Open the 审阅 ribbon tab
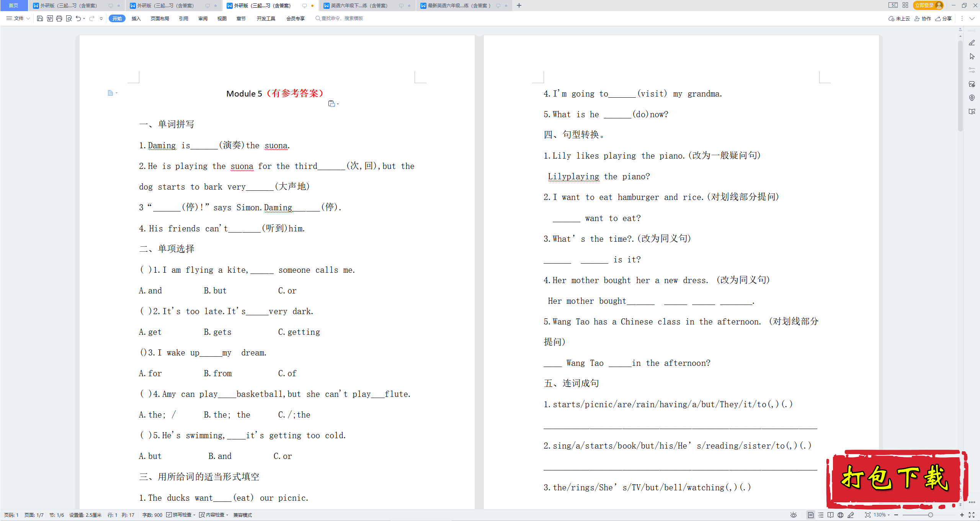The width and height of the screenshot is (980, 521). (x=203, y=18)
